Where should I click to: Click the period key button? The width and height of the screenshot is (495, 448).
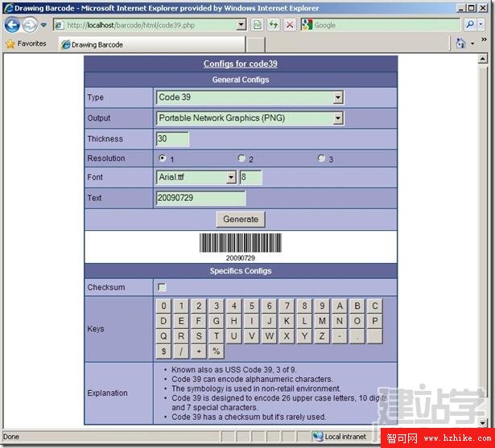point(357,336)
